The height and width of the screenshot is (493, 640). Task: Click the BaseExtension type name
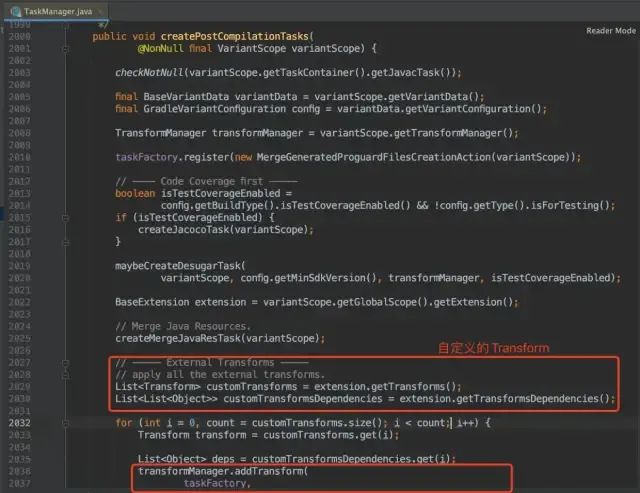click(152, 302)
